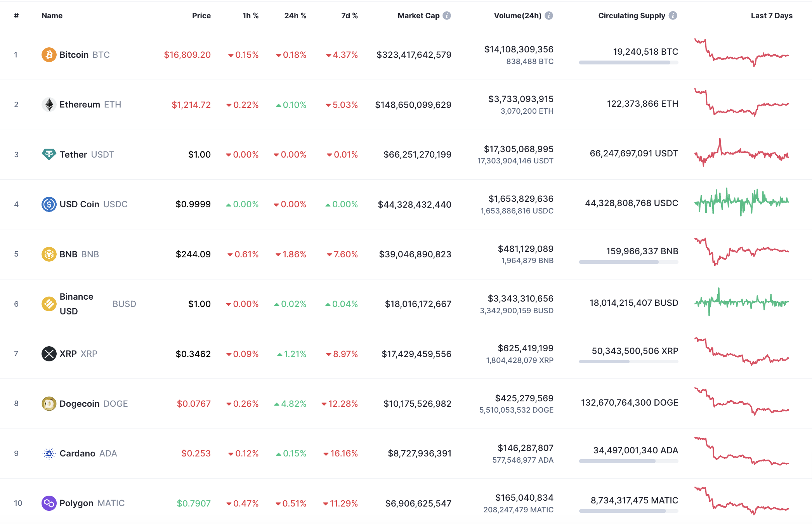Click BNB's circulating supply progress bar
The image size is (812, 524).
[628, 262]
